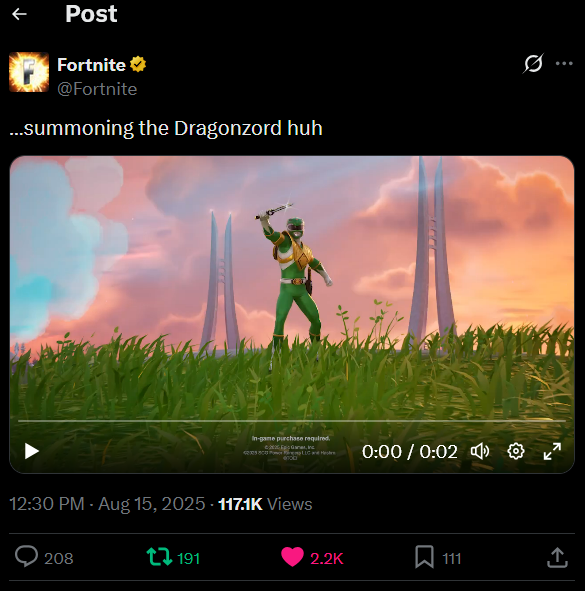
Task: Open the 12:30 PM Aug 15 timestamp
Action: pos(107,504)
